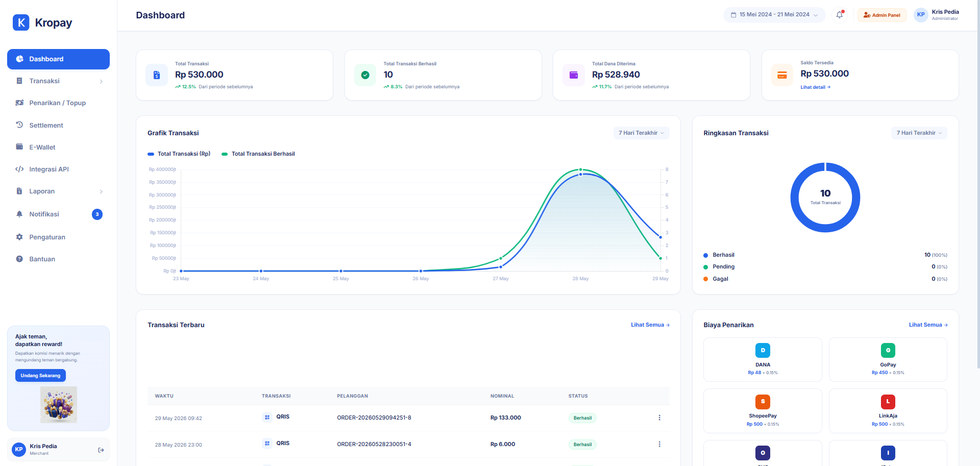The image size is (980, 466).
Task: Open the date range picker 15 Mei 2024 - 21 Mei 2024
Action: point(774,15)
